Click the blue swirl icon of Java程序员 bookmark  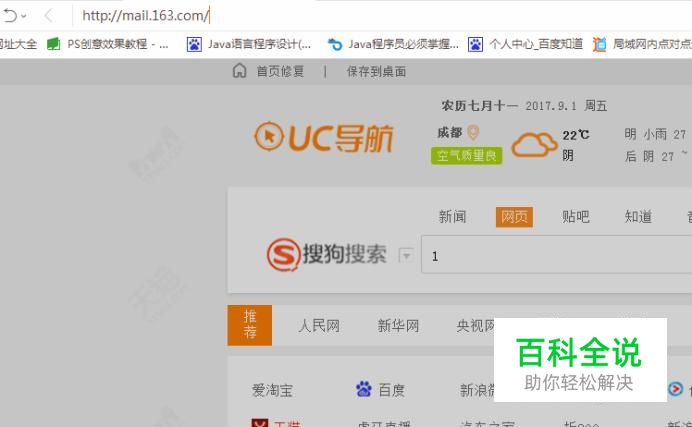335,44
